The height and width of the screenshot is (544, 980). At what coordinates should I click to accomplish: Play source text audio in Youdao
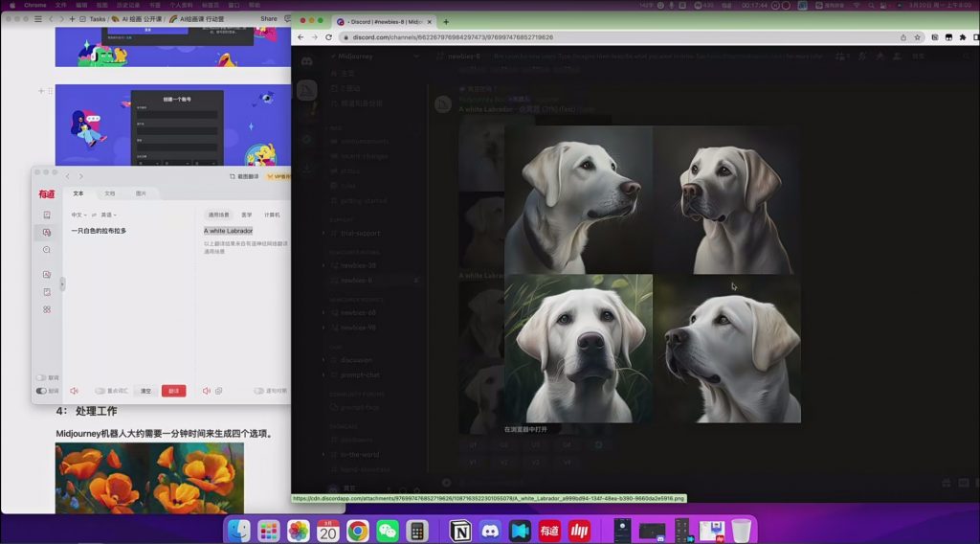tap(75, 391)
